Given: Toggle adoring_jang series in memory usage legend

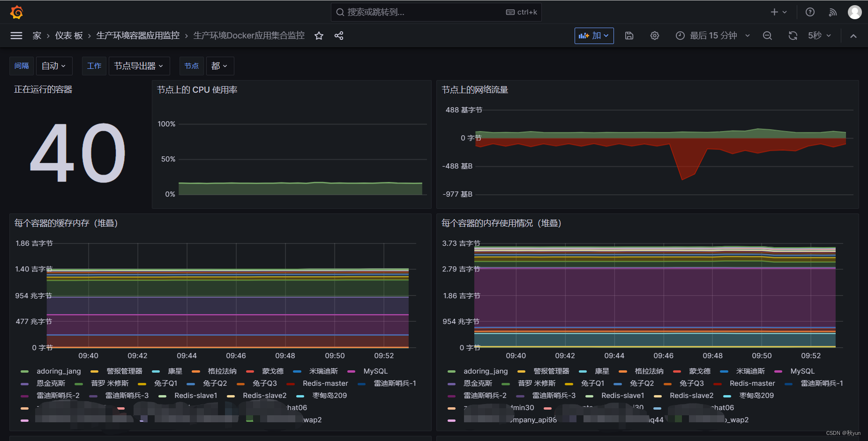Looking at the screenshot, I should 486,371.
